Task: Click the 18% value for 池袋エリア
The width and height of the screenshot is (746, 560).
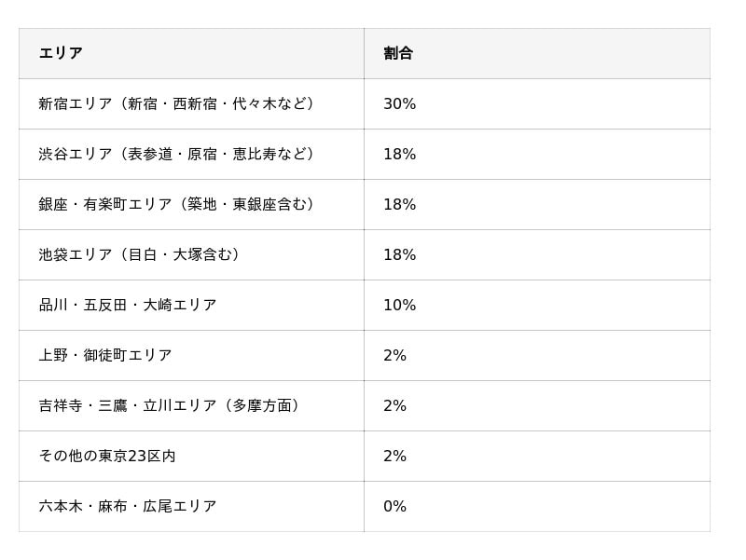Action: tap(399, 255)
